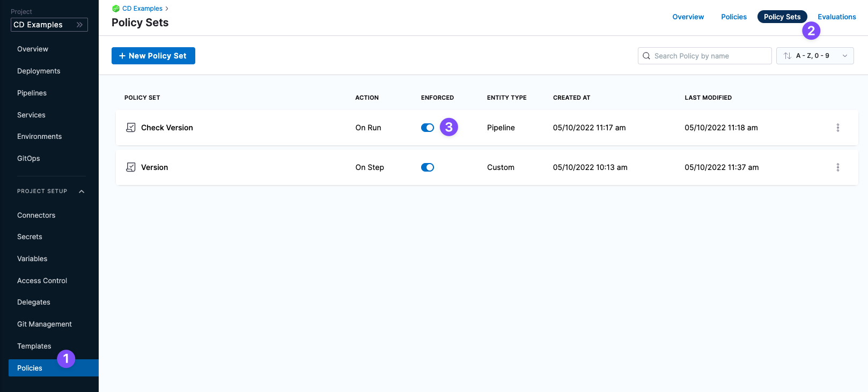Click the Check Version policy set icon
This screenshot has width=868, height=392.
pyautogui.click(x=130, y=128)
